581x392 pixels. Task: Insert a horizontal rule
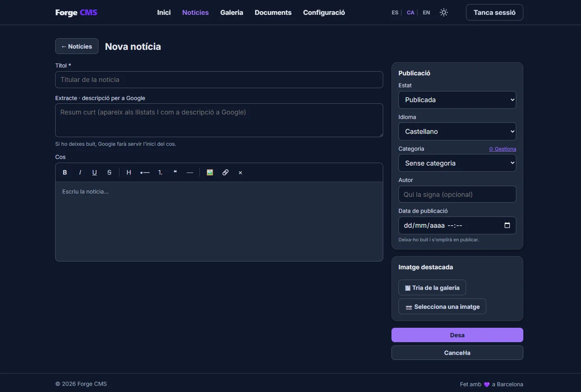pyautogui.click(x=190, y=173)
